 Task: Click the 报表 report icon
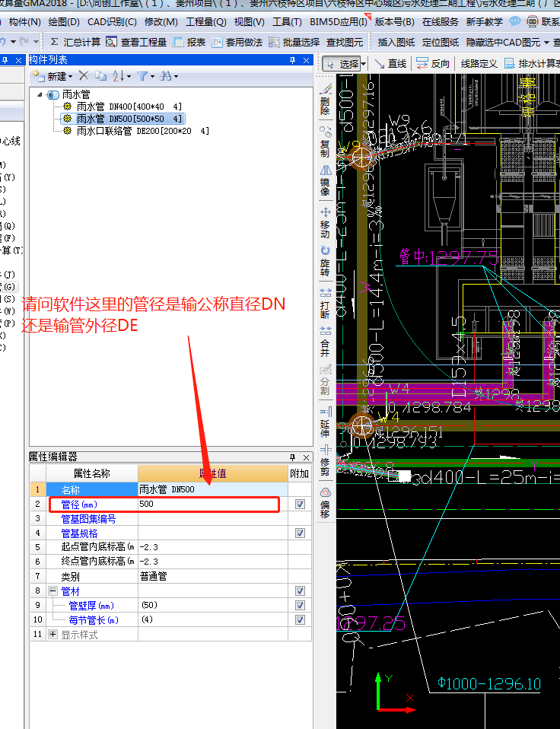pyautogui.click(x=178, y=42)
